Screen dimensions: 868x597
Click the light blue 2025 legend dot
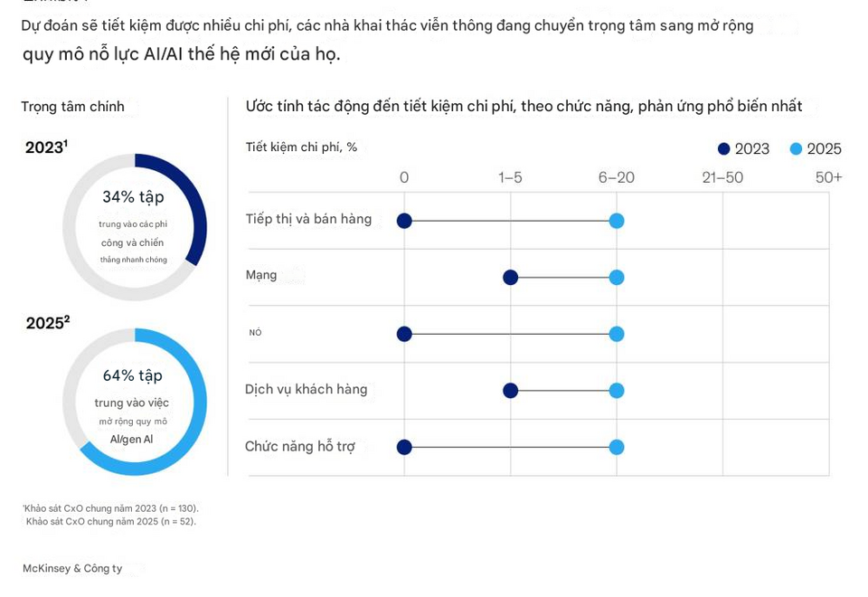click(796, 149)
